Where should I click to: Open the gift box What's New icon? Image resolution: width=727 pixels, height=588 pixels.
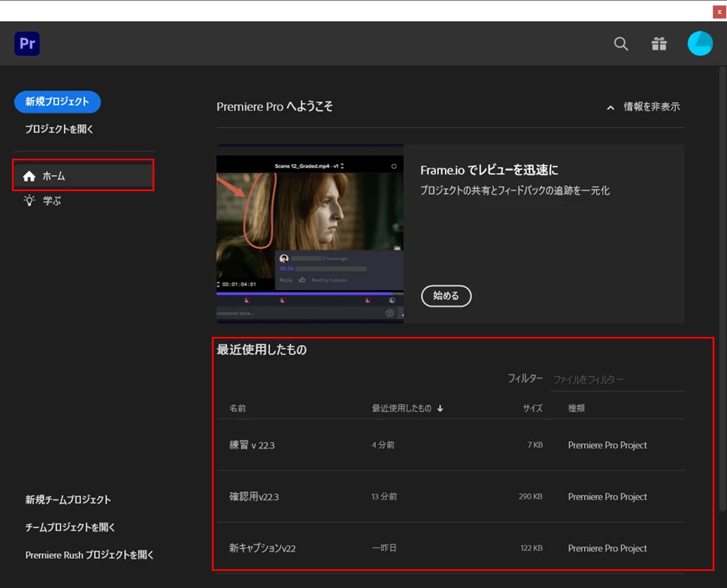[659, 44]
